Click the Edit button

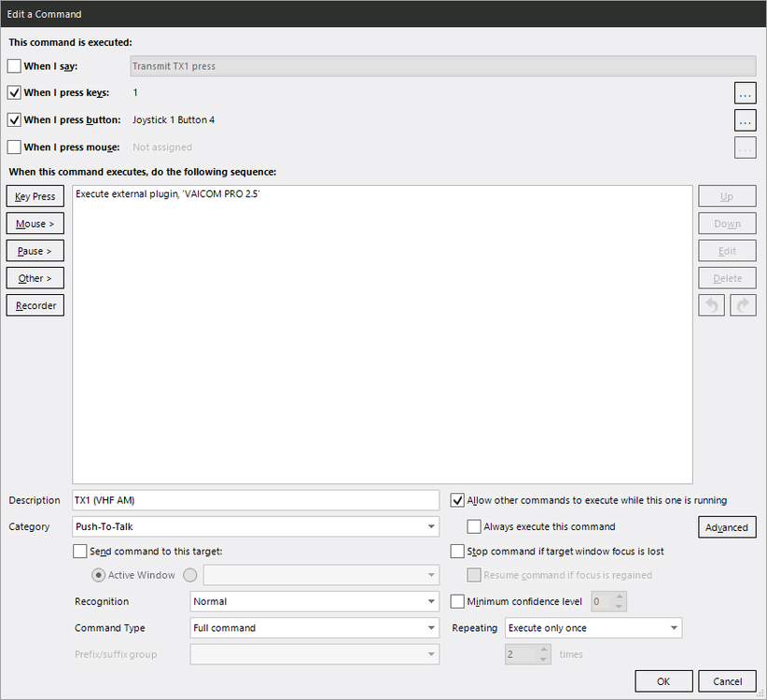click(727, 251)
